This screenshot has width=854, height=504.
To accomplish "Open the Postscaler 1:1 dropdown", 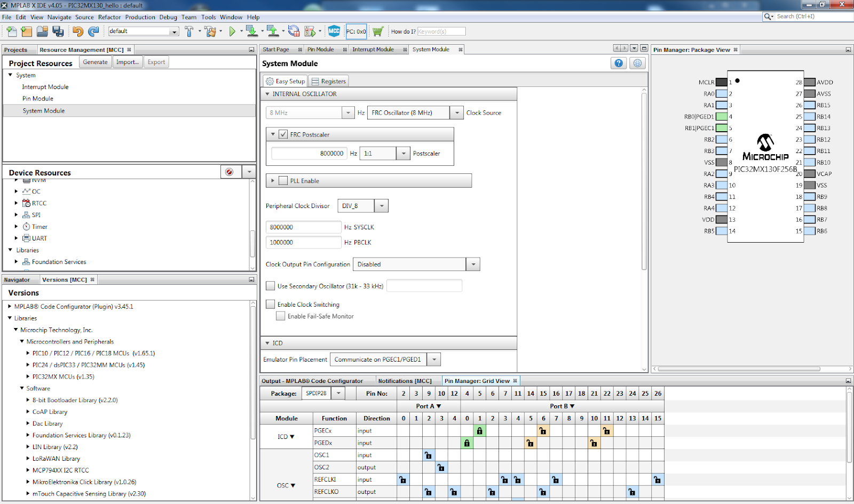I will click(404, 154).
